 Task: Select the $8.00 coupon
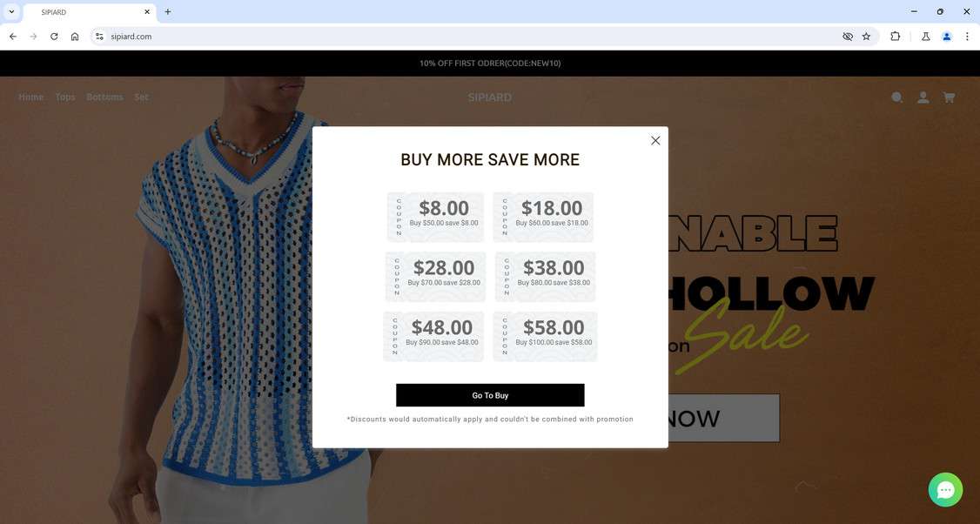[x=436, y=217]
